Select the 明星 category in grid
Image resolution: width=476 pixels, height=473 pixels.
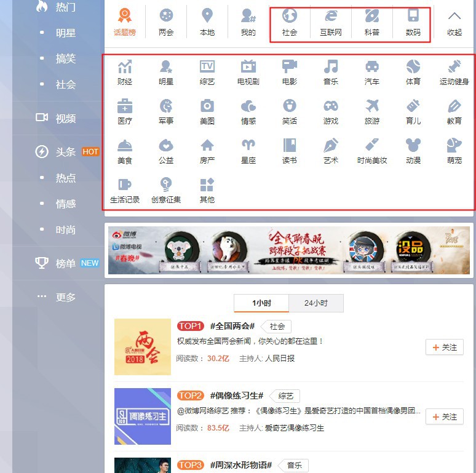point(166,72)
